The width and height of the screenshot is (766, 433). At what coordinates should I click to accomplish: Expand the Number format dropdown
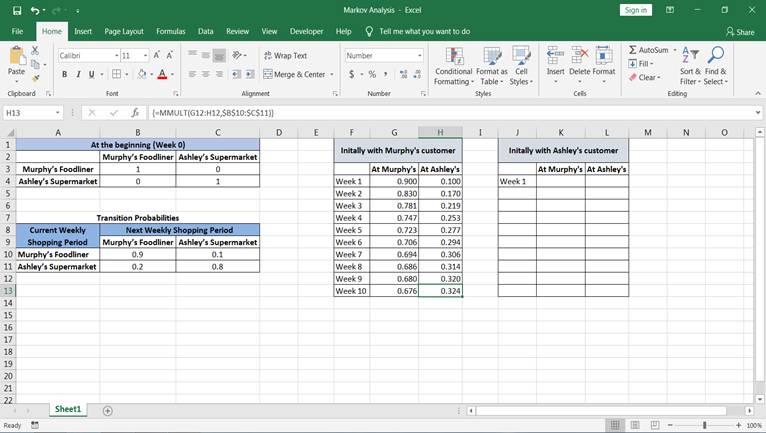point(420,56)
